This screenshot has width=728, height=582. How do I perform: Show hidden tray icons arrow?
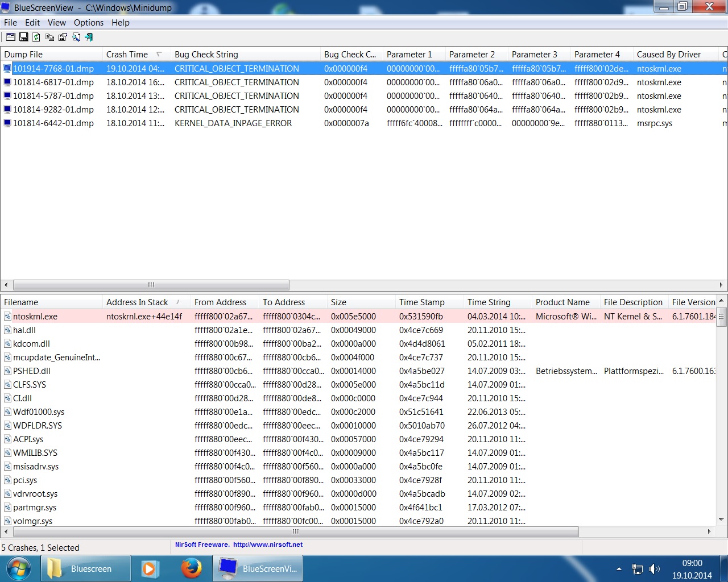pyautogui.click(x=619, y=568)
